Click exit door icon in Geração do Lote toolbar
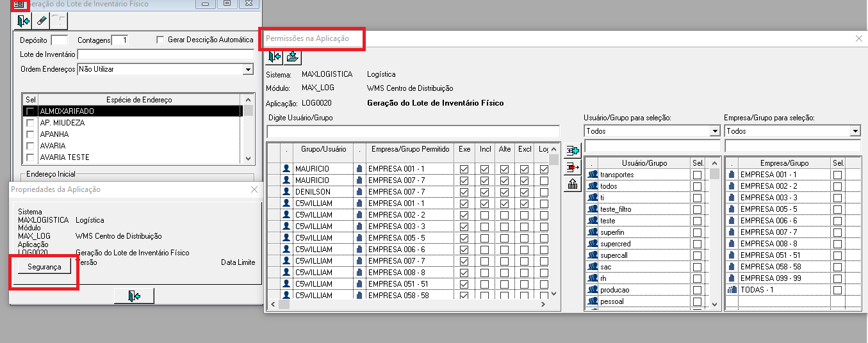868x343 pixels. [x=24, y=21]
